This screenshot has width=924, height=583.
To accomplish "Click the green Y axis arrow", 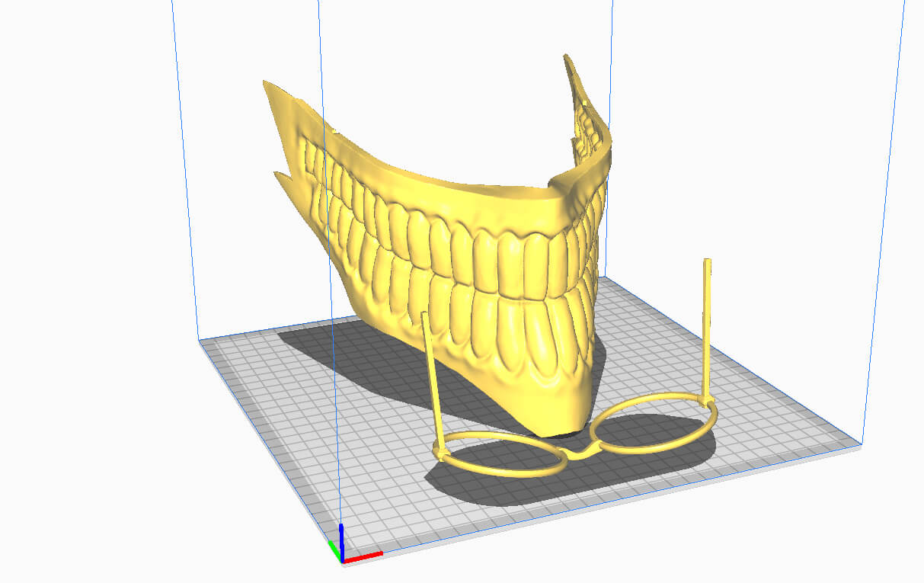I will (334, 549).
